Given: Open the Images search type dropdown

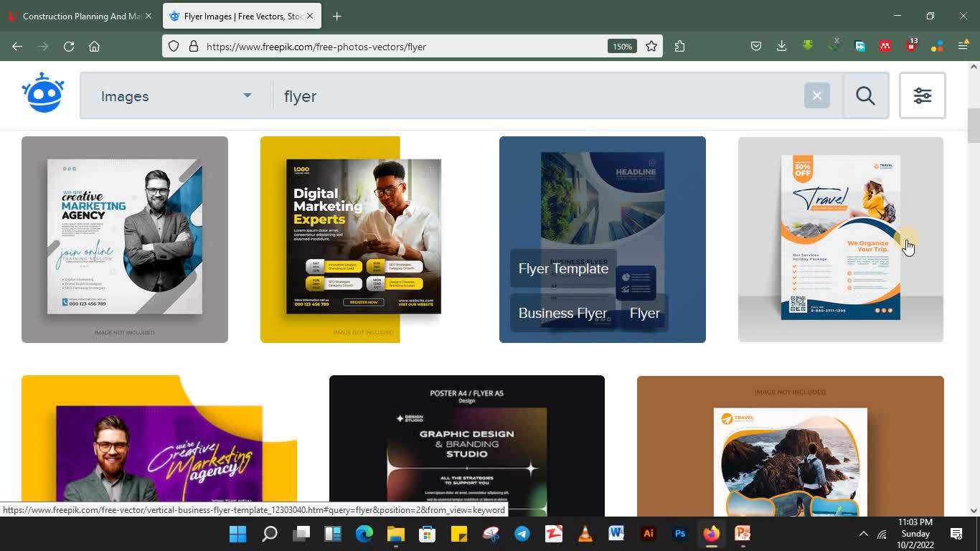Looking at the screenshot, I should [x=176, y=96].
